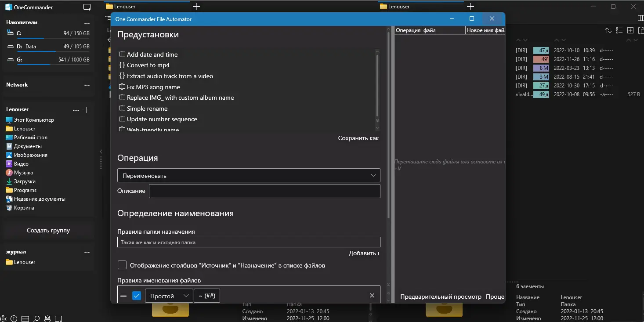Switch to left pane Lenouser tab
Image resolution: width=644 pixels, height=322 pixels.
coord(147,7)
